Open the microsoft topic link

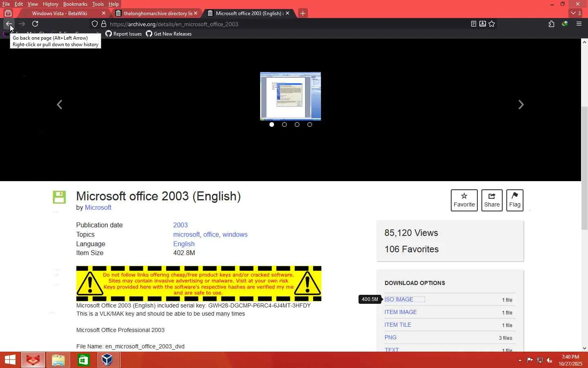186,235
